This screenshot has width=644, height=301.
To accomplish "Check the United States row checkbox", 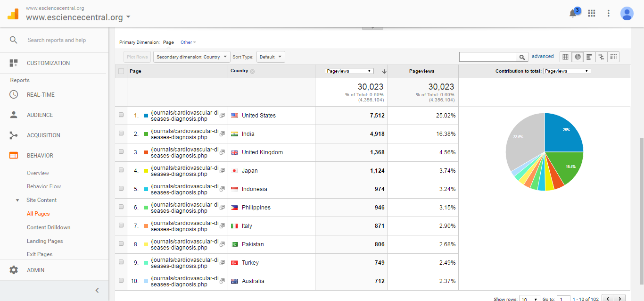I will 121,115.
